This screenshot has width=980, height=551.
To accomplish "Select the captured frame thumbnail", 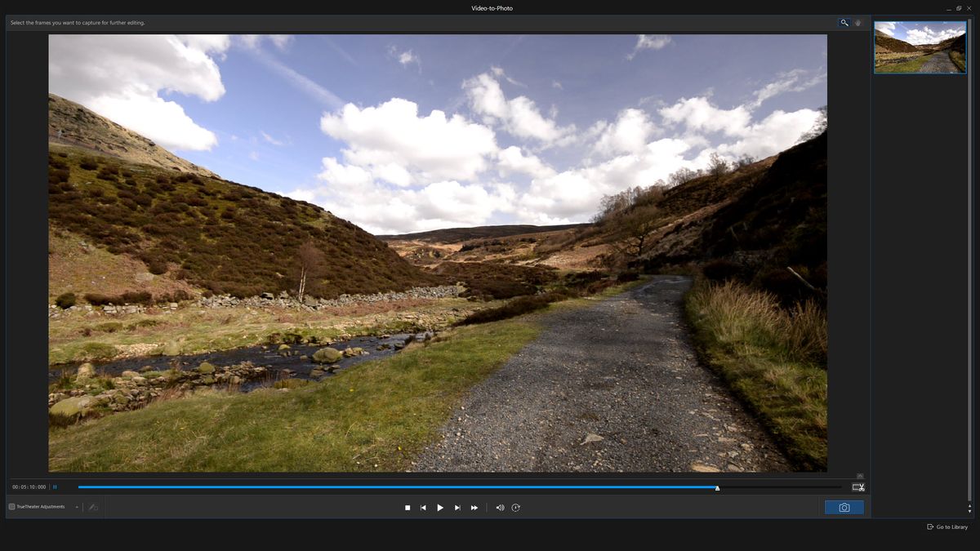I will 920,47.
